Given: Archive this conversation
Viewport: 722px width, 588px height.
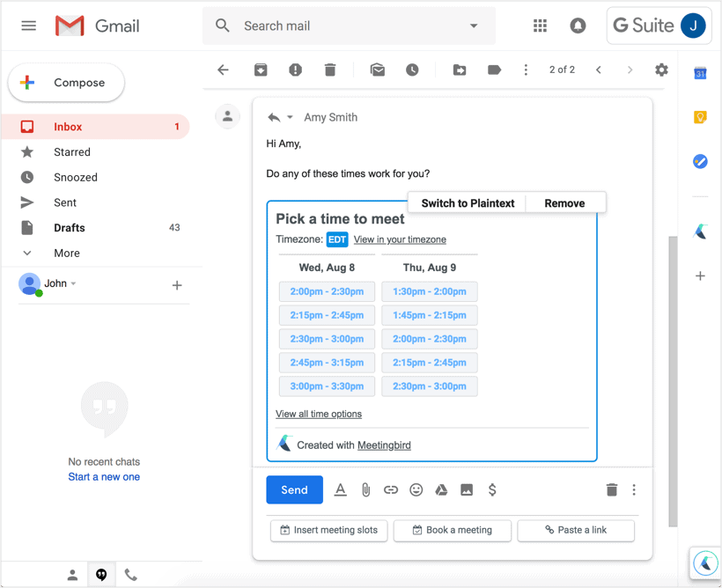Looking at the screenshot, I should pyautogui.click(x=261, y=70).
